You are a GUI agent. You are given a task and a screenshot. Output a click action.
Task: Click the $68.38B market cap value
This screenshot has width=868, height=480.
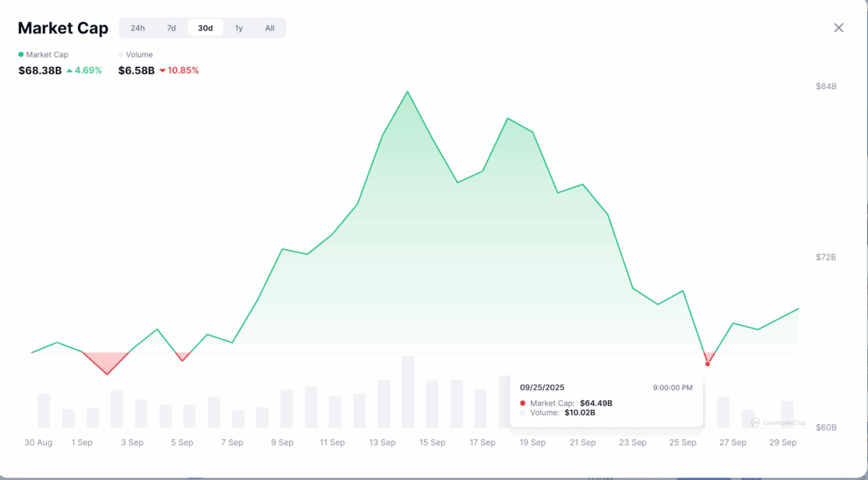[40, 71]
